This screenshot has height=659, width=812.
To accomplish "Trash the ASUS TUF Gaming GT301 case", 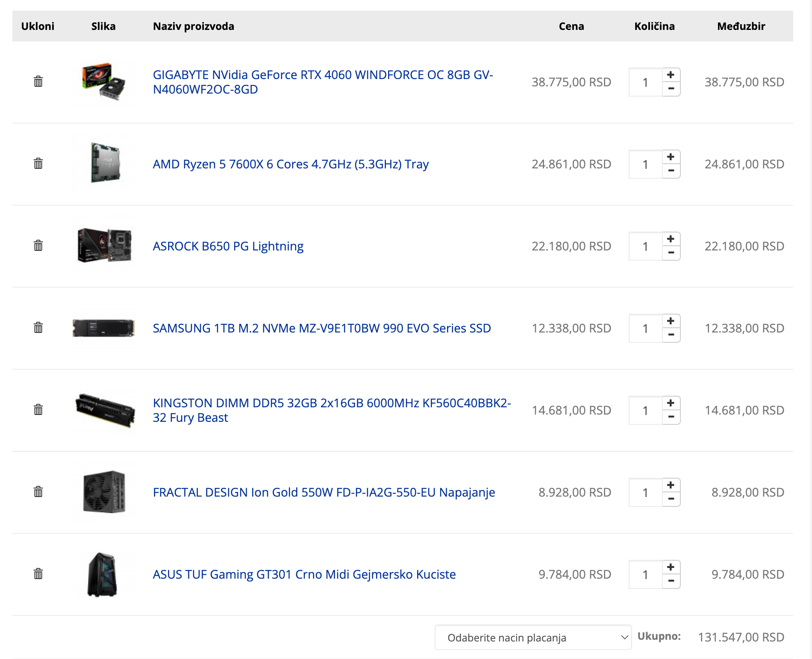I will [38, 574].
